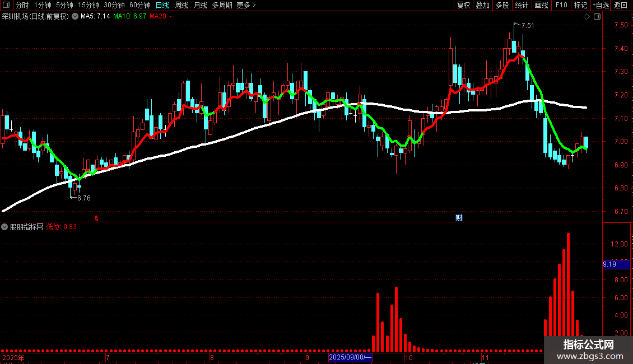The width and height of the screenshot is (633, 364).
Task: Switch to the 30分钟 period
Action: pyautogui.click(x=114, y=5)
